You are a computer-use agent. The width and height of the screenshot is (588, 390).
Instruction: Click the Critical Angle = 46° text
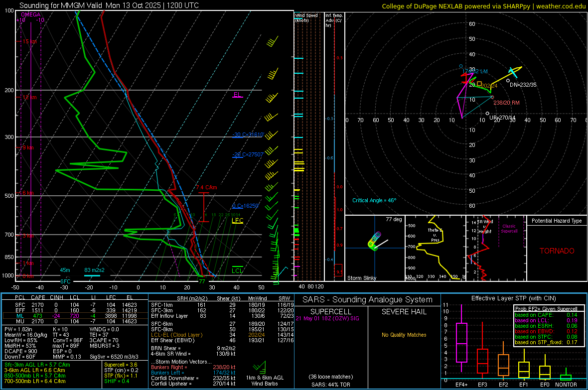(374, 200)
